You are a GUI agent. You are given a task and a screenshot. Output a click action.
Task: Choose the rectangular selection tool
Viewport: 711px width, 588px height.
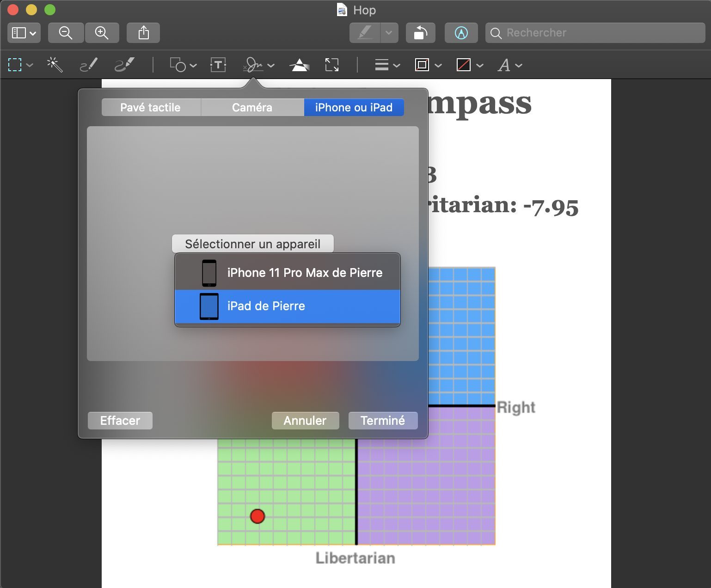click(15, 65)
